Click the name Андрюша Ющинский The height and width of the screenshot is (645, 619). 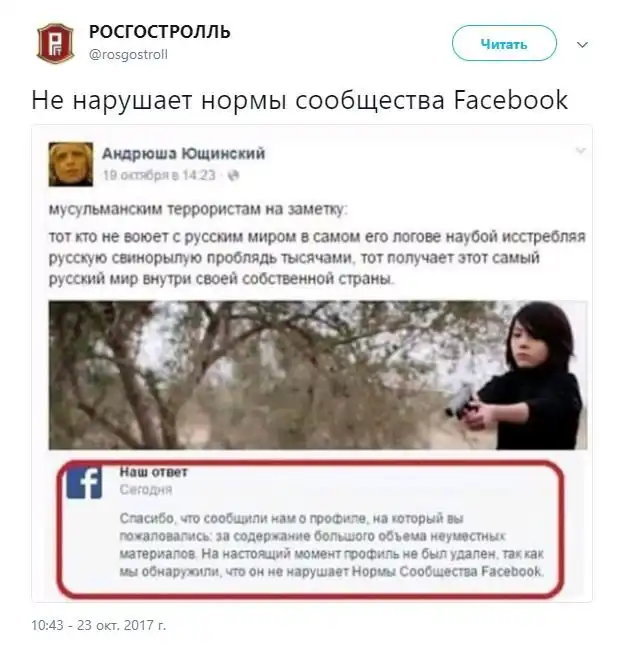(x=183, y=153)
